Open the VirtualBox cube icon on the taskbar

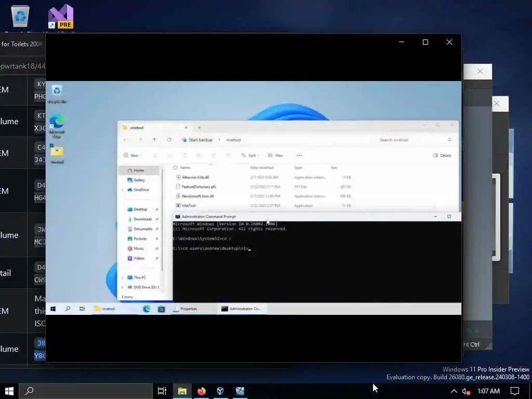click(220, 391)
